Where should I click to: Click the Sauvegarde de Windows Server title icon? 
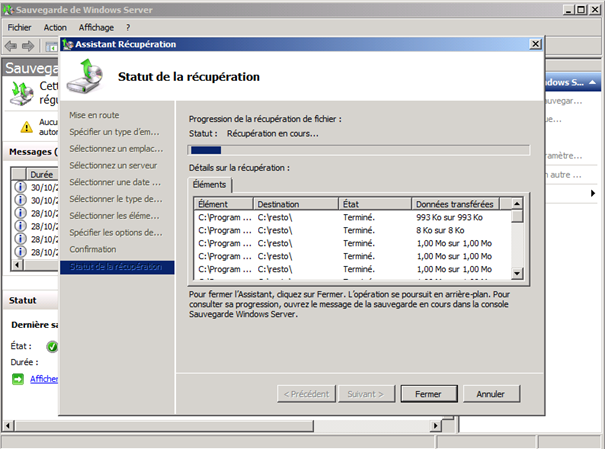pos(8,10)
